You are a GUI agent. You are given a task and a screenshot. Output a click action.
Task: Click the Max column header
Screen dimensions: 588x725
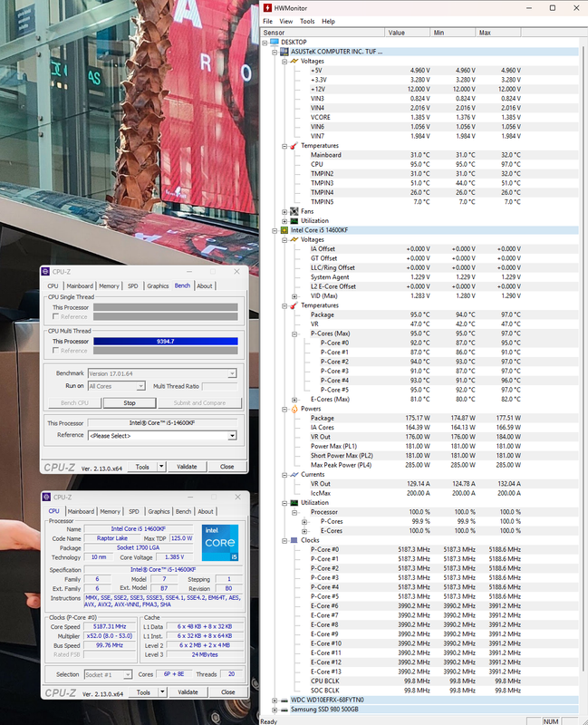tap(498, 33)
